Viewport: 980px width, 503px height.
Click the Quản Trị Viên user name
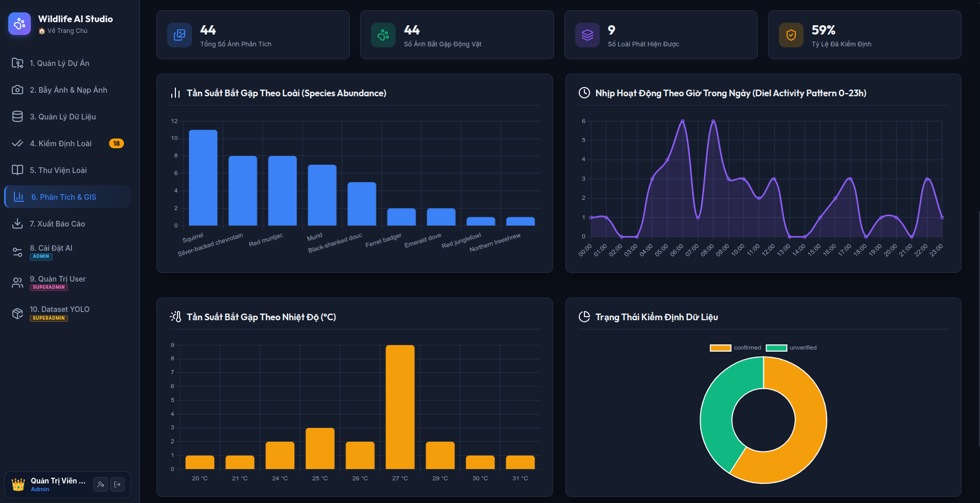[58, 480]
